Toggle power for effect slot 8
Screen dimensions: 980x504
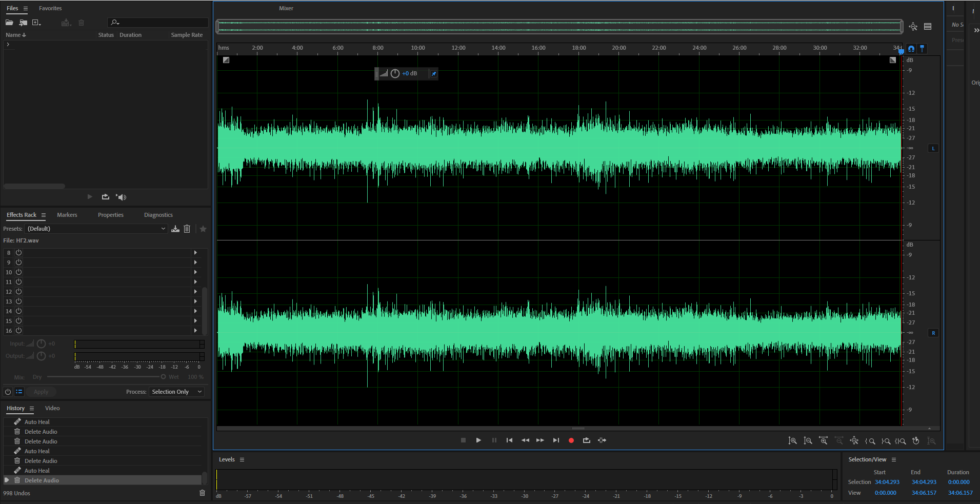(x=19, y=253)
